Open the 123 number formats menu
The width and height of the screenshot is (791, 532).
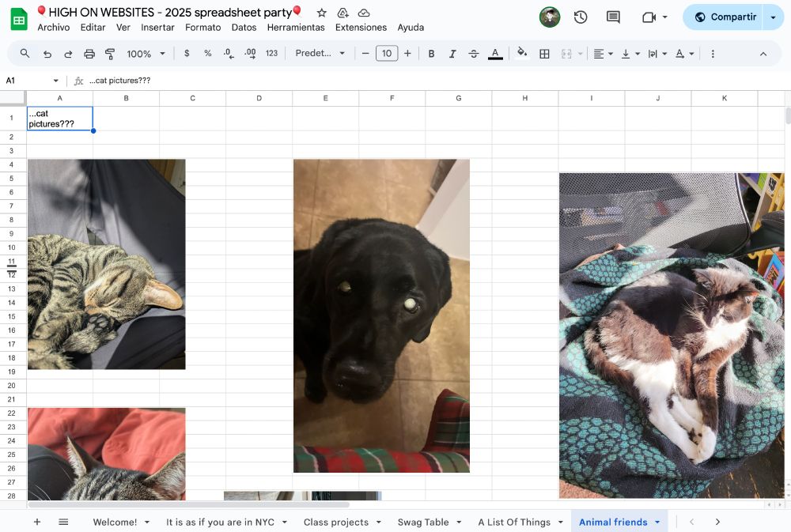pyautogui.click(x=271, y=54)
